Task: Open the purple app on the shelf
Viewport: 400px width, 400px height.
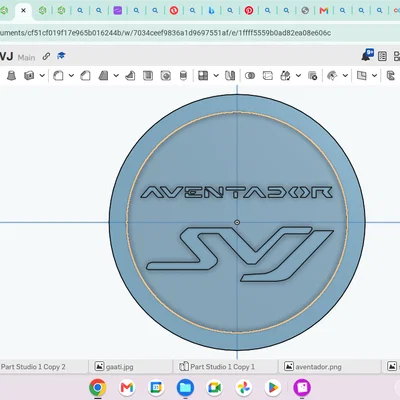Action: pyautogui.click(x=302, y=387)
